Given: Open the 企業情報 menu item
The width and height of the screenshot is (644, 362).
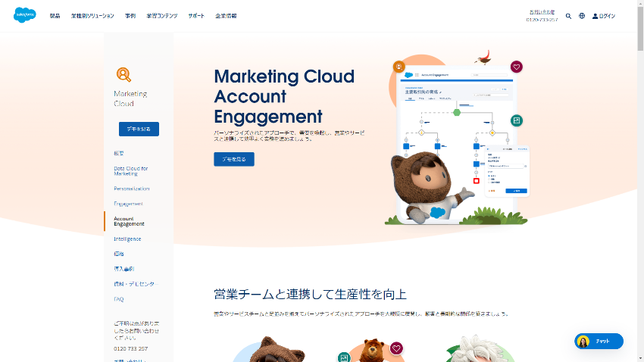Looking at the screenshot, I should pyautogui.click(x=226, y=16).
